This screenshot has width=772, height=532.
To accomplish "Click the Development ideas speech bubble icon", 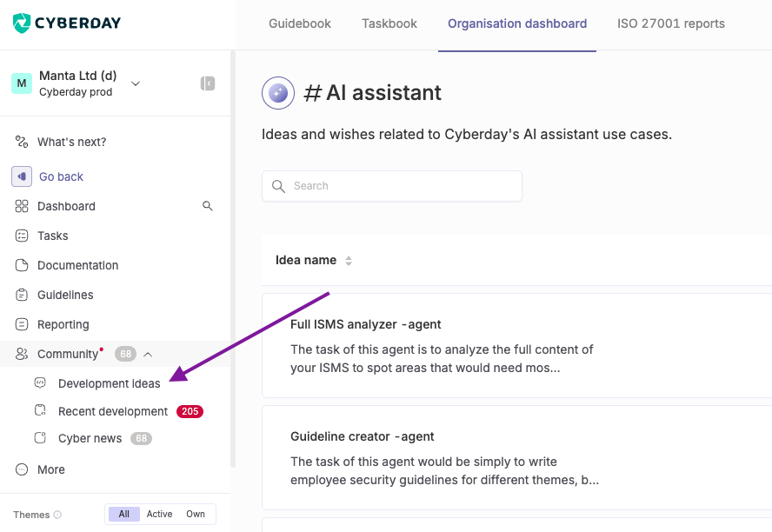I will pos(40,382).
